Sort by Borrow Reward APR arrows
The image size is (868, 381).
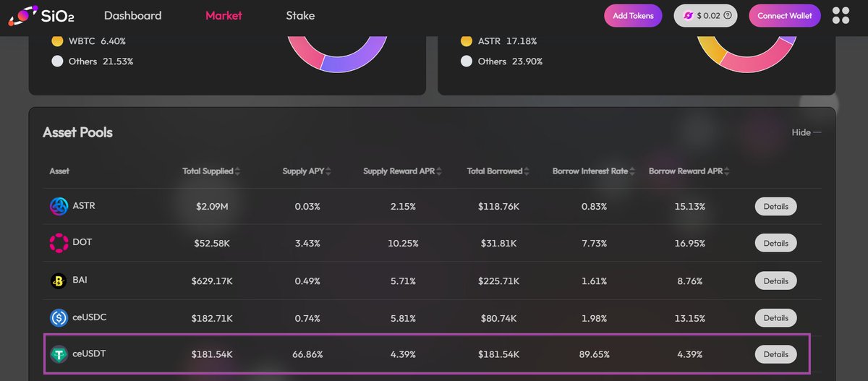[726, 171]
